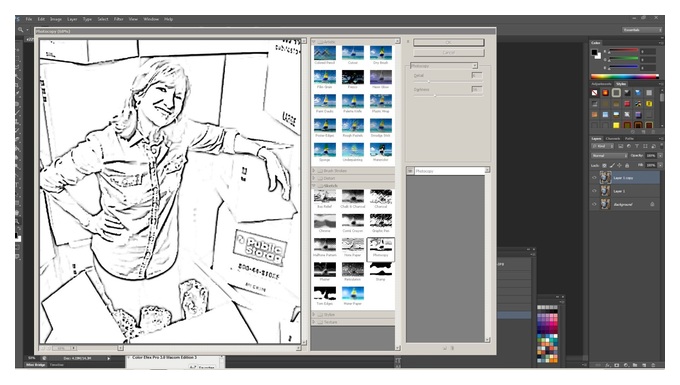This screenshot has width=680, height=385.
Task: Click the Zoom tool icon in options bar
Action: 20,30
